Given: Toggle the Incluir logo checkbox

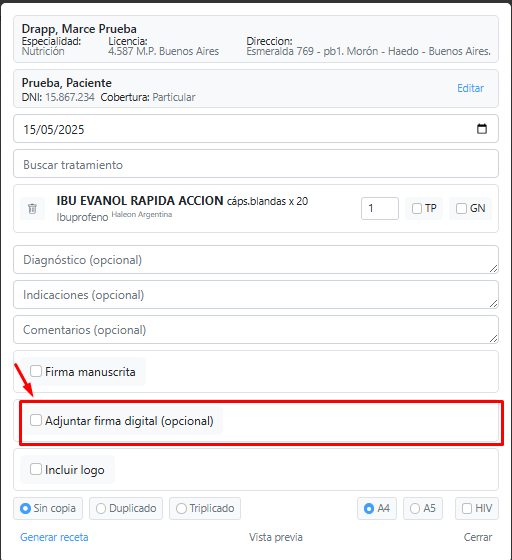Looking at the screenshot, I should (36, 469).
